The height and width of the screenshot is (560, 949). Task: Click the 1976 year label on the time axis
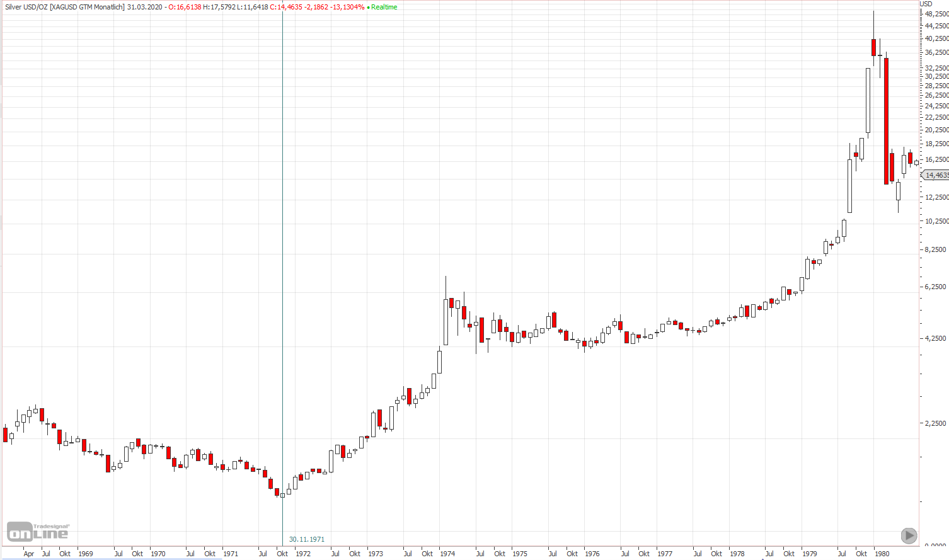592,554
